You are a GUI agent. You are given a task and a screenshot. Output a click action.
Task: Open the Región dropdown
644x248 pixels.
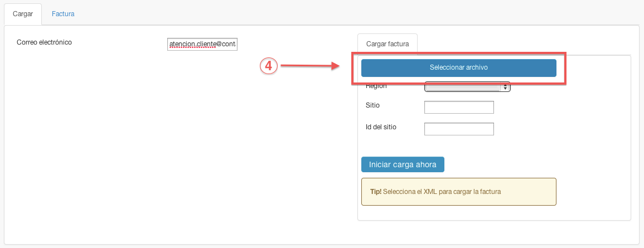click(467, 87)
